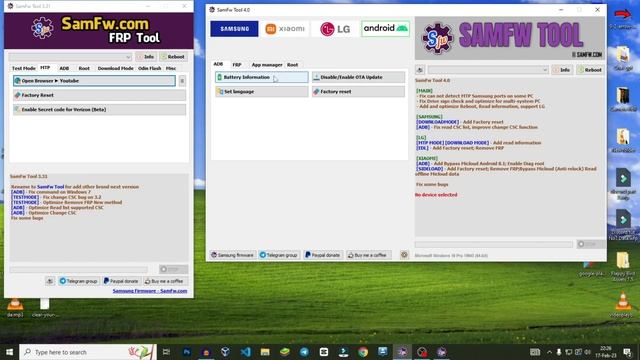
Task: Open Telegram group in SamFw Tool 4.0
Action: coord(279,255)
